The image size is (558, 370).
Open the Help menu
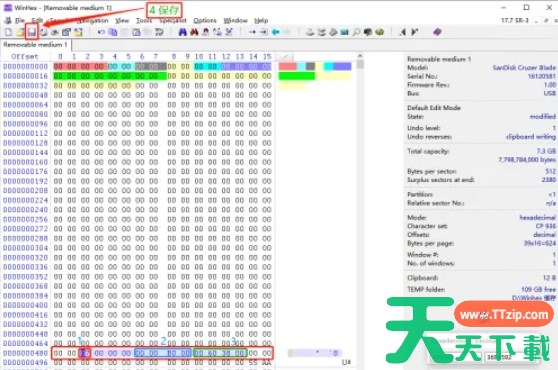pyautogui.click(x=261, y=21)
